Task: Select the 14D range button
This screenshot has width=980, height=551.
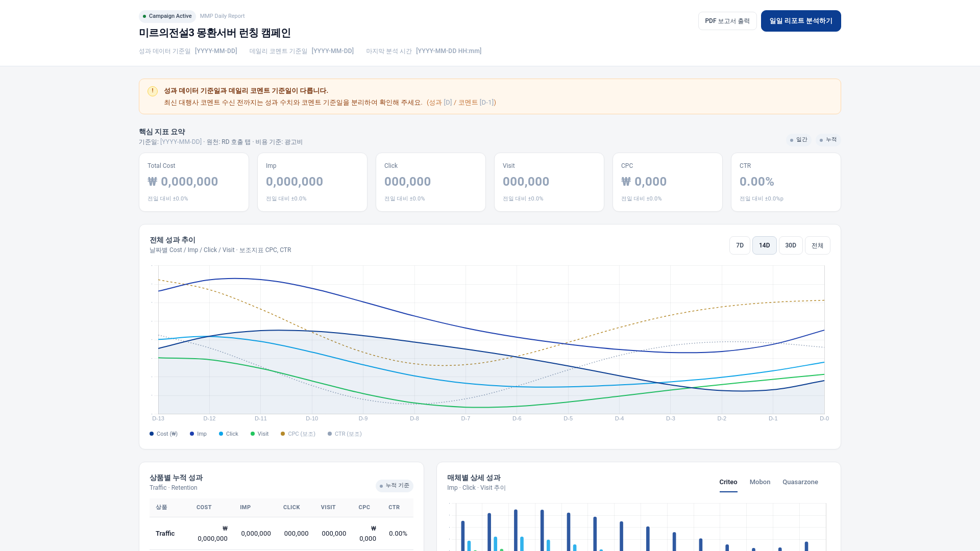Action: coord(764,245)
